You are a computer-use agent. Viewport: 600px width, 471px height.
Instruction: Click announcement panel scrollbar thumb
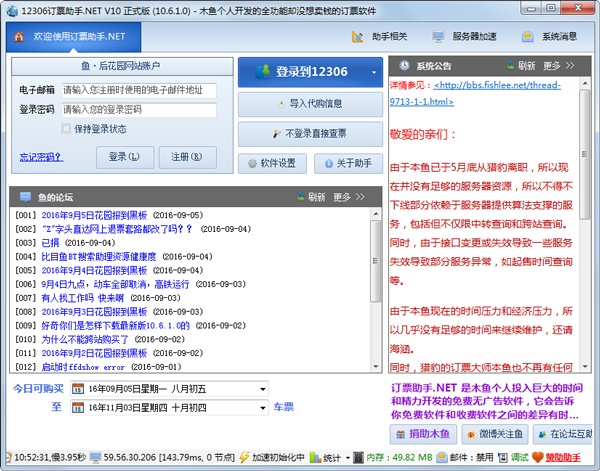pos(585,155)
